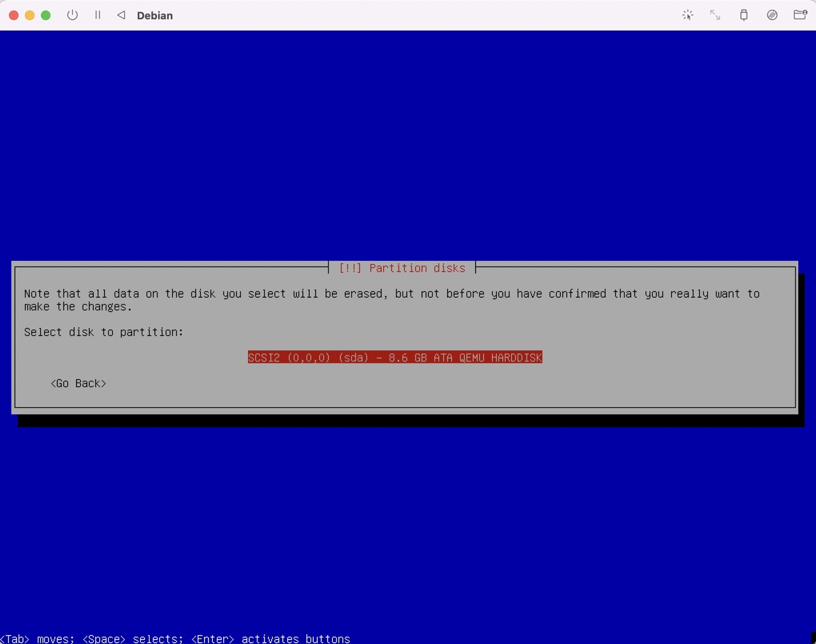Pause the Debian virtual machine
816x644 pixels.
coord(98,15)
